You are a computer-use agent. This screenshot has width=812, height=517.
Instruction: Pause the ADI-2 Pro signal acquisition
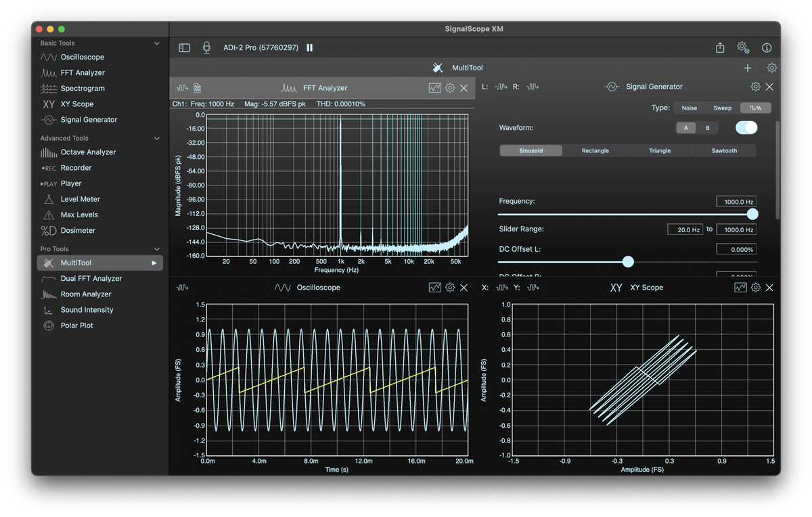coord(310,48)
